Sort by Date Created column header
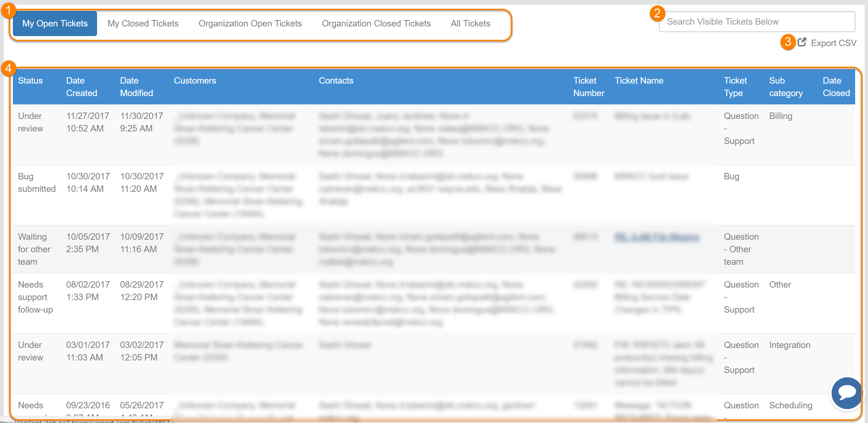Image resolution: width=868 pixels, height=423 pixels. (81, 87)
